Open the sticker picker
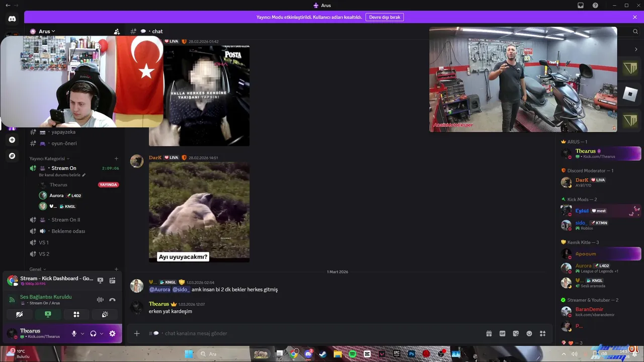 pyautogui.click(x=516, y=333)
